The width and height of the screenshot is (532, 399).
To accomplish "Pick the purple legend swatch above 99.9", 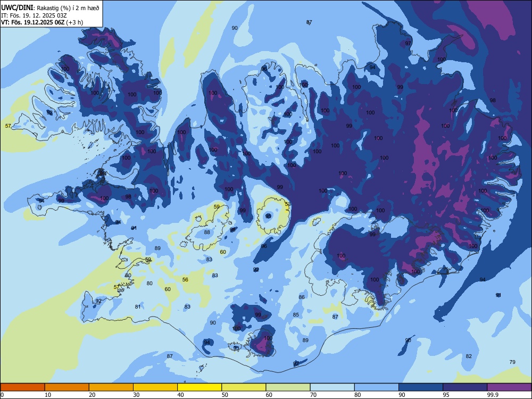I will coord(509,387).
